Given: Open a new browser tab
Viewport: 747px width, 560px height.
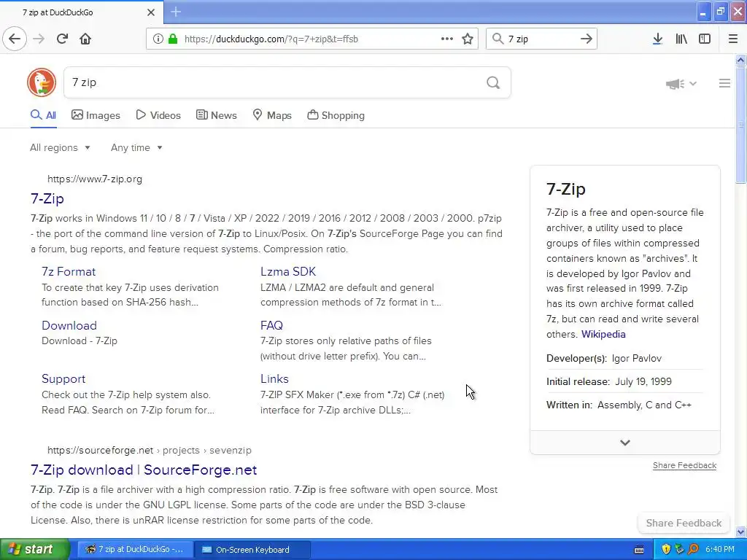Looking at the screenshot, I should click(176, 12).
